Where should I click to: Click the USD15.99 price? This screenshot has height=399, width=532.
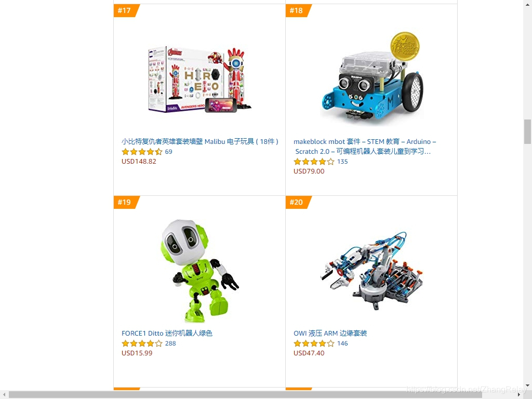coord(137,353)
